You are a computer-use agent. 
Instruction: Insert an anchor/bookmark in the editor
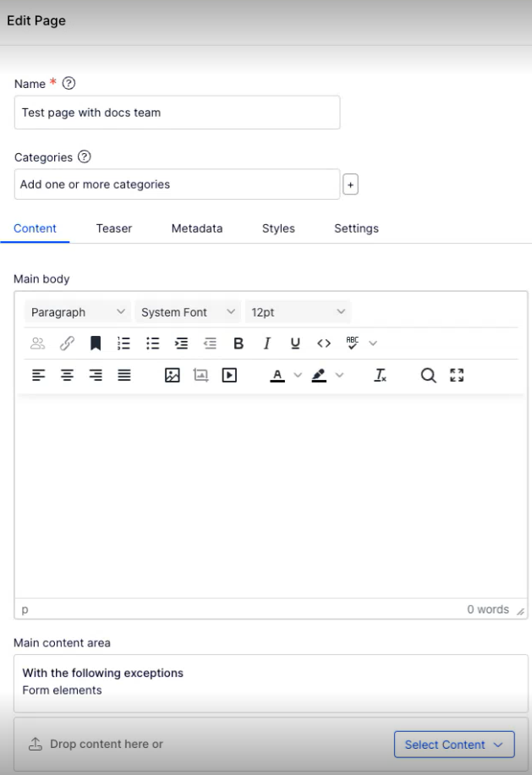tap(96, 343)
